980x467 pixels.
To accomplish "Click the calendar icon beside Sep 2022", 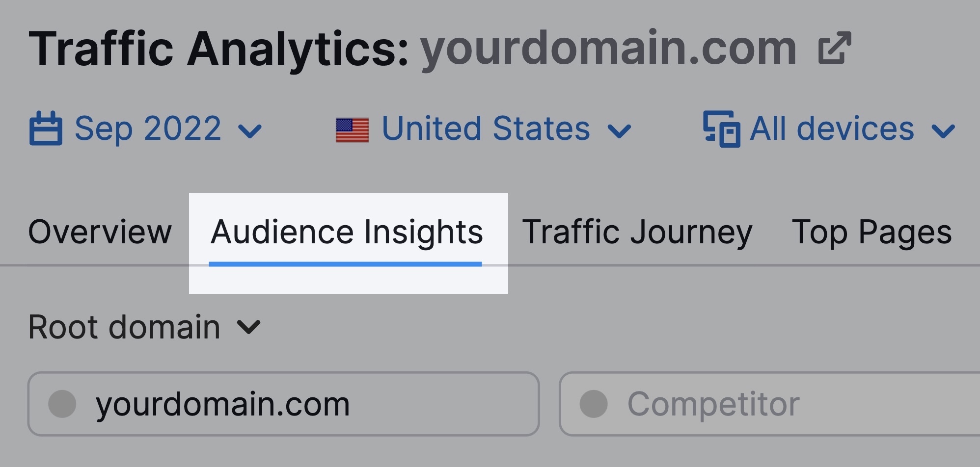I will [47, 129].
